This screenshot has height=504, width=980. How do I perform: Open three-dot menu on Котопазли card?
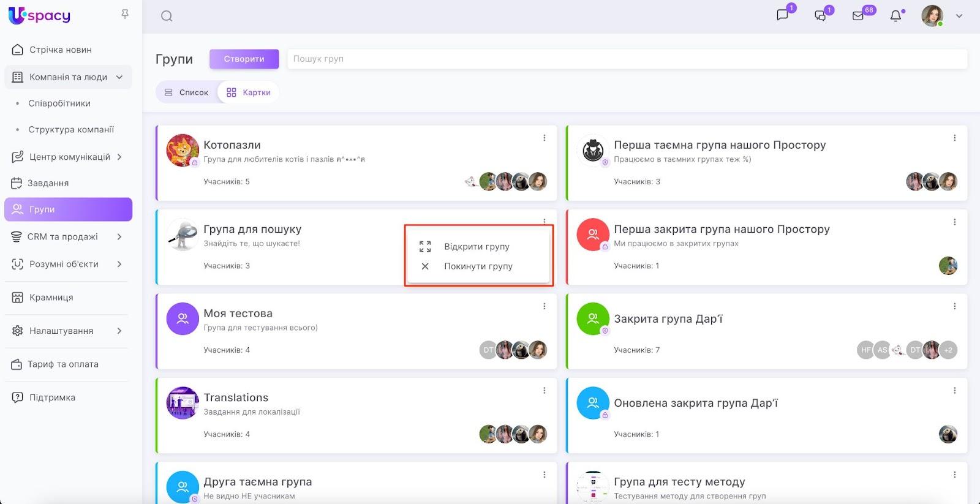[544, 138]
